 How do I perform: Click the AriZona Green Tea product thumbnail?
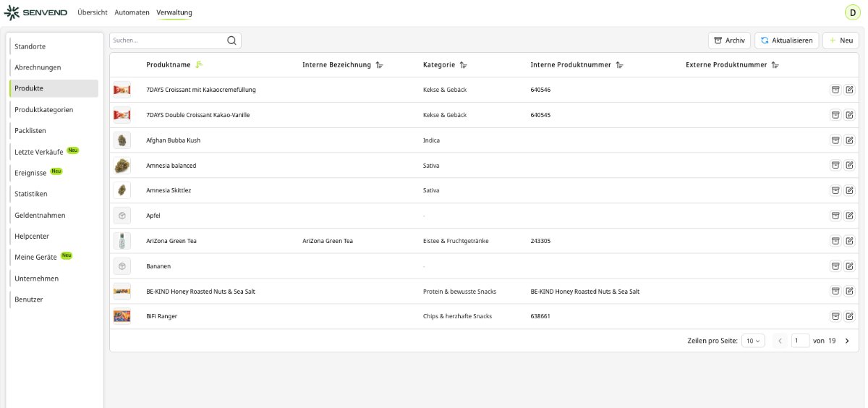pos(122,241)
